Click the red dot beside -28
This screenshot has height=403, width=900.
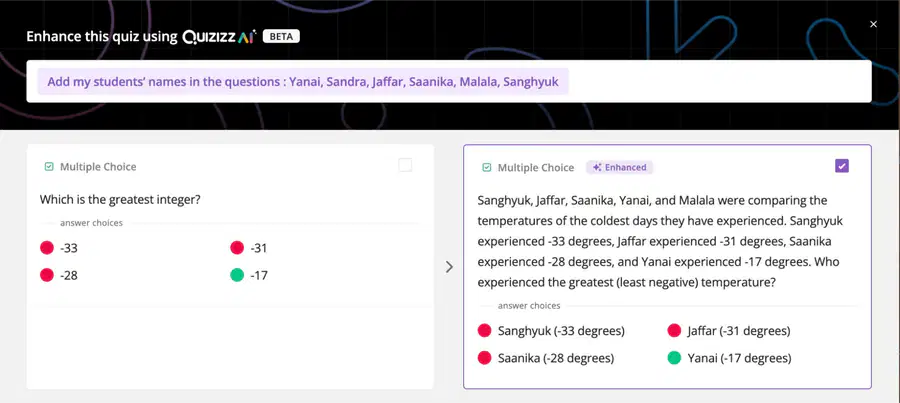coord(46,275)
